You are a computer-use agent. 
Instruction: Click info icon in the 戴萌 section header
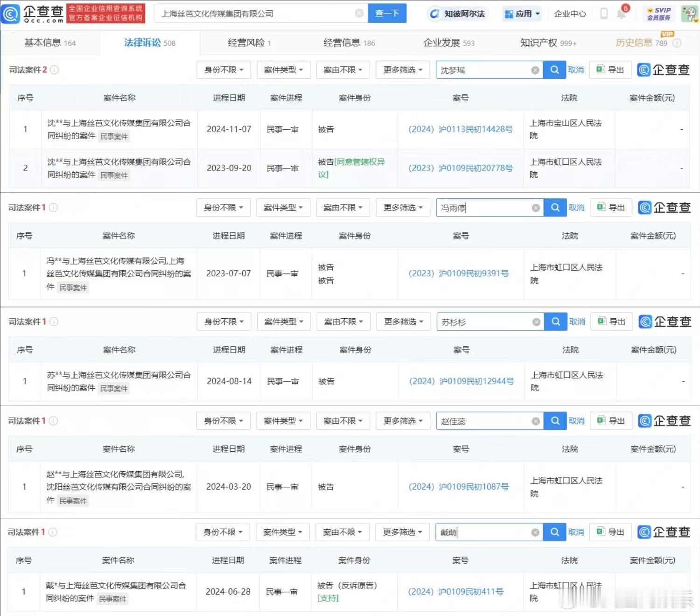coord(53,532)
